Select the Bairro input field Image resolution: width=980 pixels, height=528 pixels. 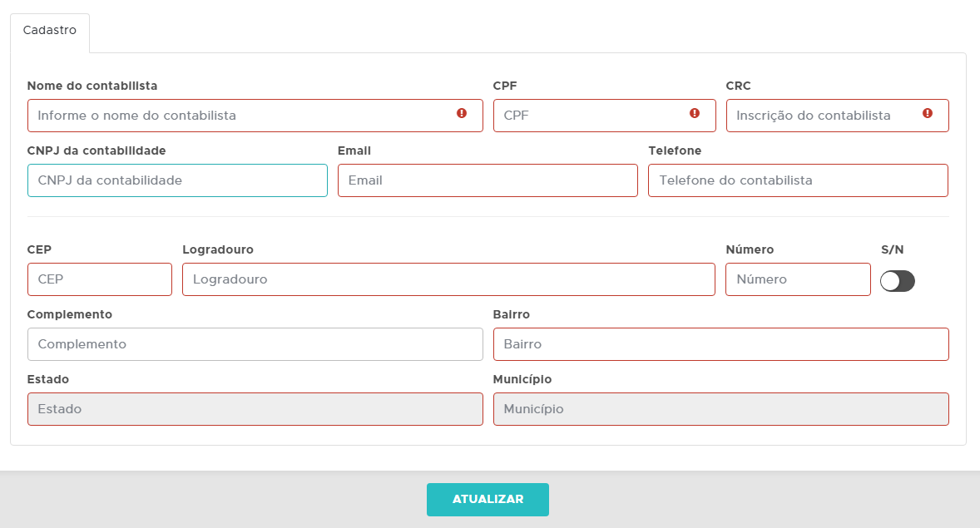point(720,344)
